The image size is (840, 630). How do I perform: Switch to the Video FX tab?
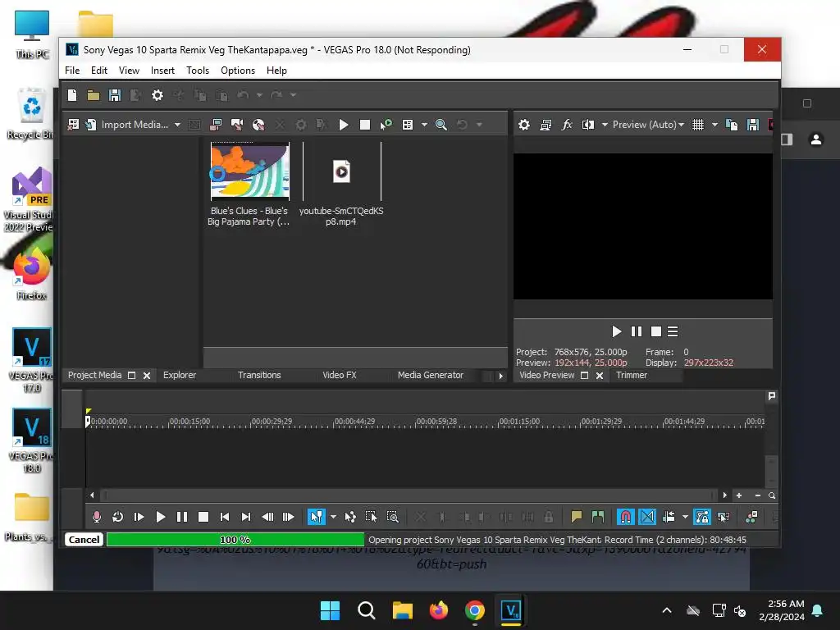tap(339, 375)
